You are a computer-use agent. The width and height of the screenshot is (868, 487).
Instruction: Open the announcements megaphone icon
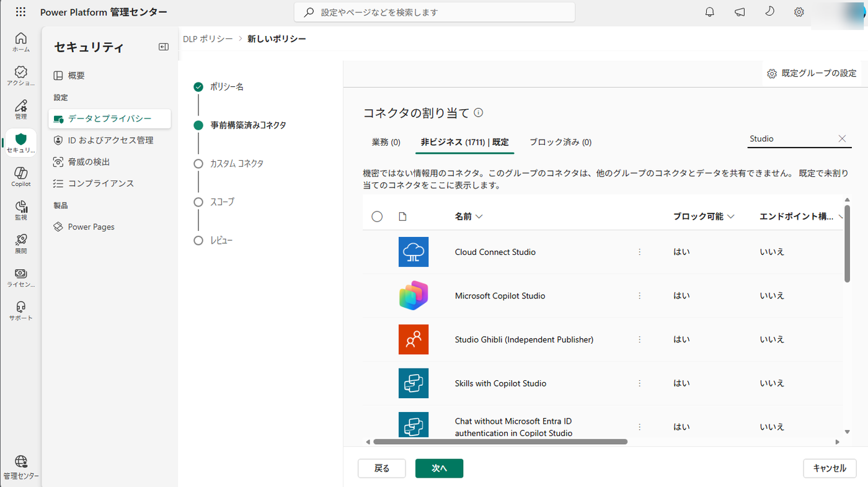pos(740,12)
